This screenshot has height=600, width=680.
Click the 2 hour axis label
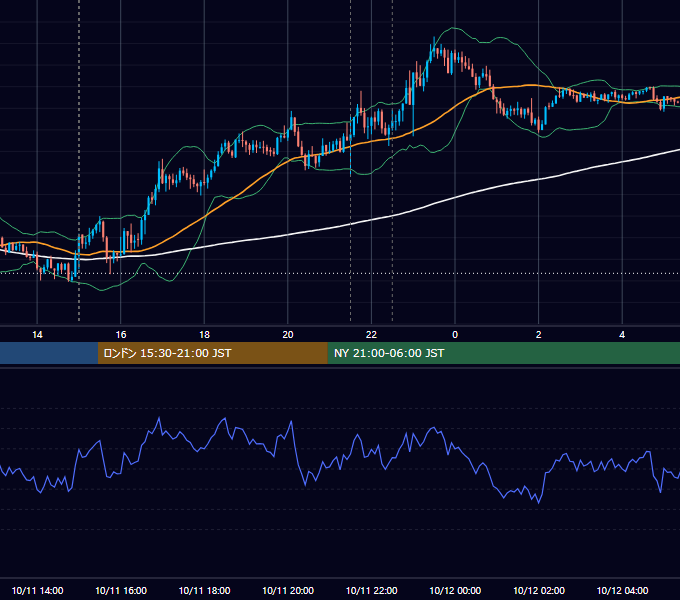click(x=539, y=335)
